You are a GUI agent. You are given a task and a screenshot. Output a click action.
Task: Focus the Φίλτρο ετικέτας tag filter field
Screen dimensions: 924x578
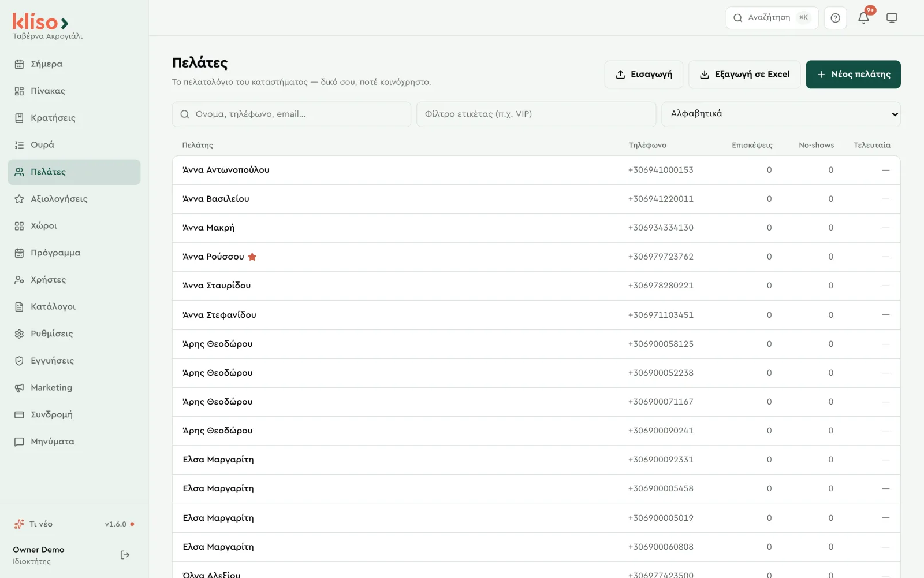coord(536,114)
